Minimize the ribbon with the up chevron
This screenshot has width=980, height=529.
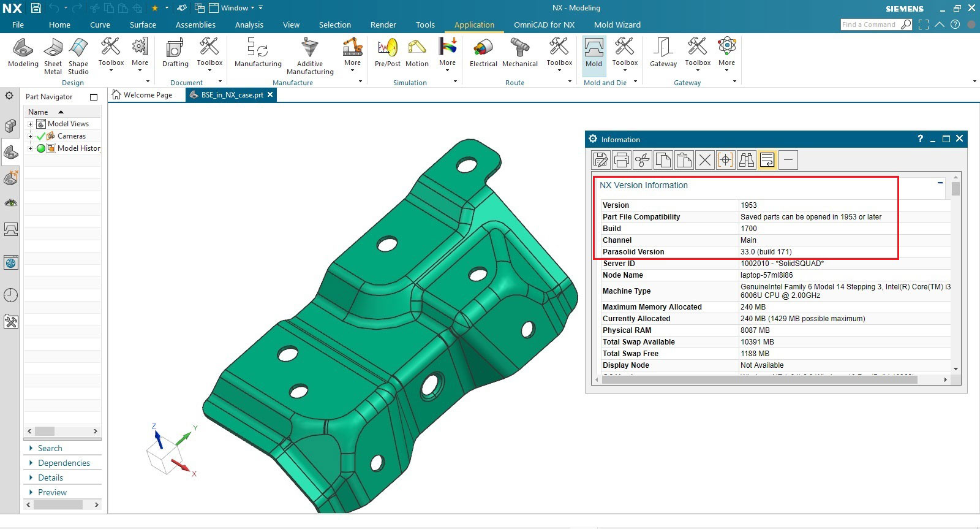pos(940,25)
